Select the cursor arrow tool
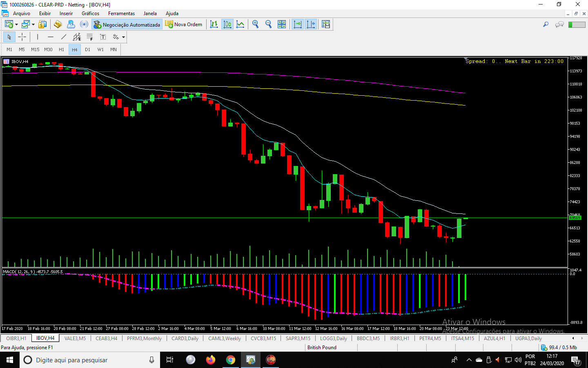Viewport: 588px width, 368px height. click(9, 37)
